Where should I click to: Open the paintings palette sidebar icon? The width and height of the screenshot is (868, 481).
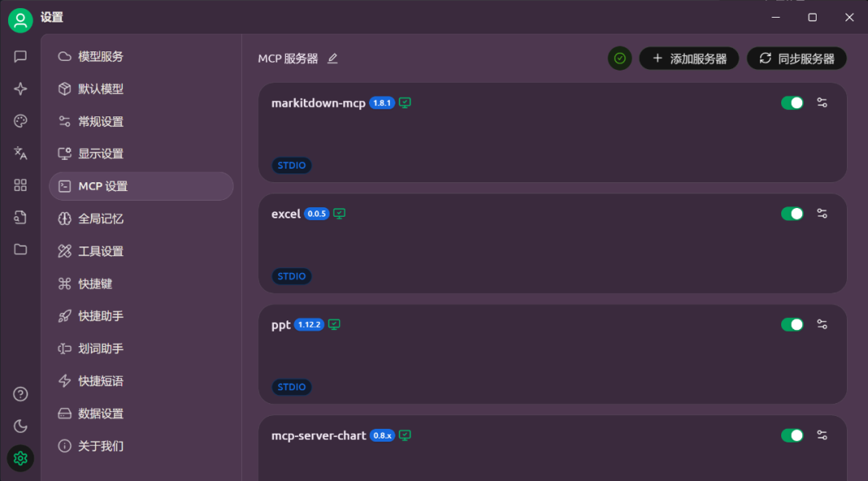coord(20,121)
